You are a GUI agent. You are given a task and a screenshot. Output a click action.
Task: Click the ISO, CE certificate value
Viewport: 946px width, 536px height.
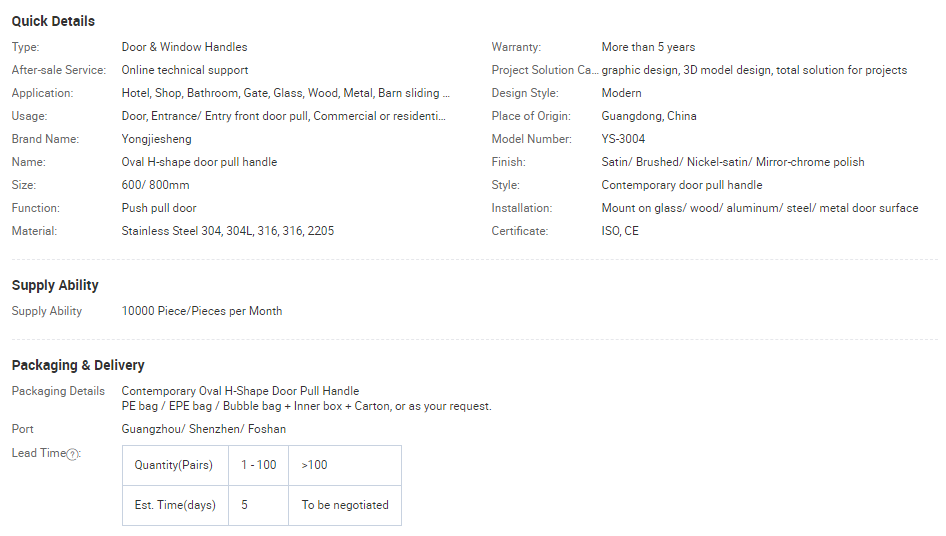coord(620,231)
